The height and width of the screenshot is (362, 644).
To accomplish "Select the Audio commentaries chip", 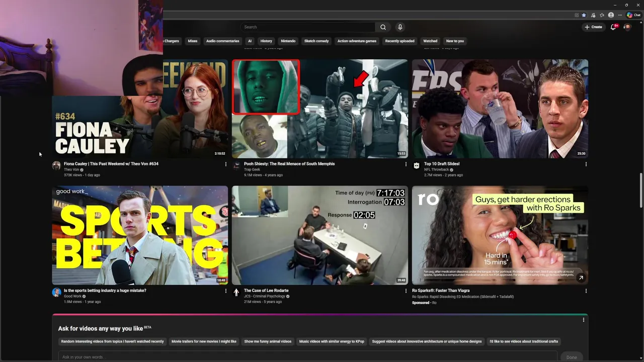I will click(x=222, y=41).
